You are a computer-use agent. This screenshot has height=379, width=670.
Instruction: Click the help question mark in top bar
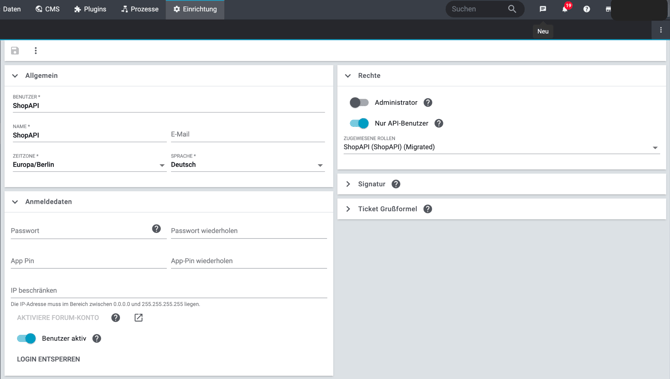point(587,9)
